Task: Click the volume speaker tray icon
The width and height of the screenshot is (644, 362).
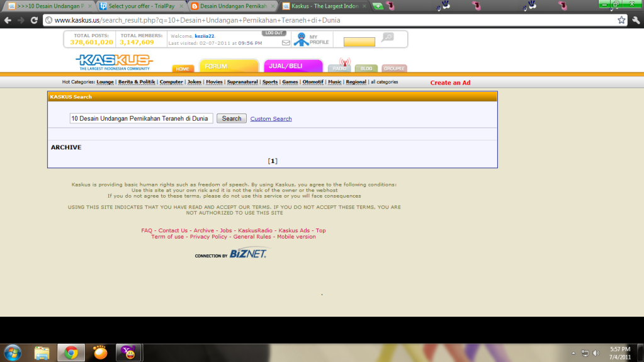Action: [x=596, y=353]
